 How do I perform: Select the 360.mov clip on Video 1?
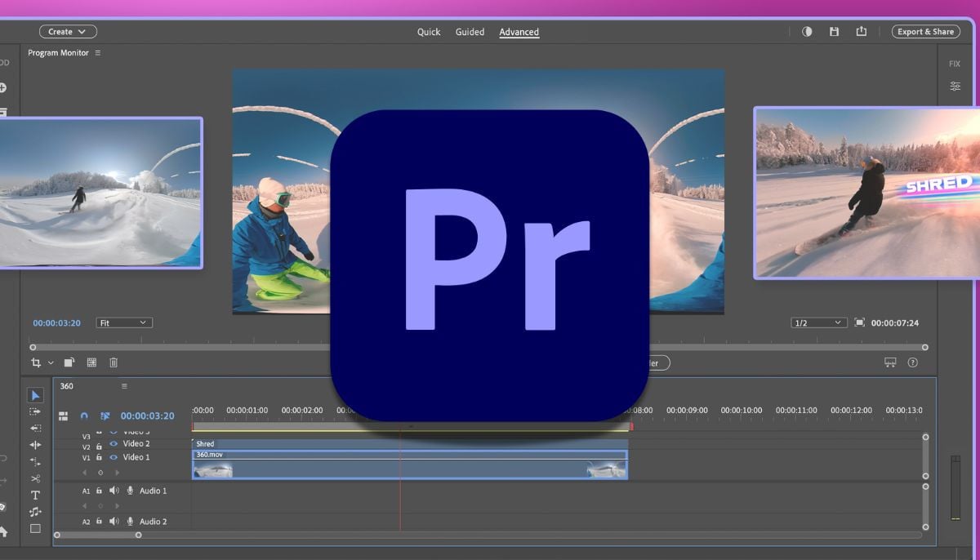pyautogui.click(x=410, y=464)
